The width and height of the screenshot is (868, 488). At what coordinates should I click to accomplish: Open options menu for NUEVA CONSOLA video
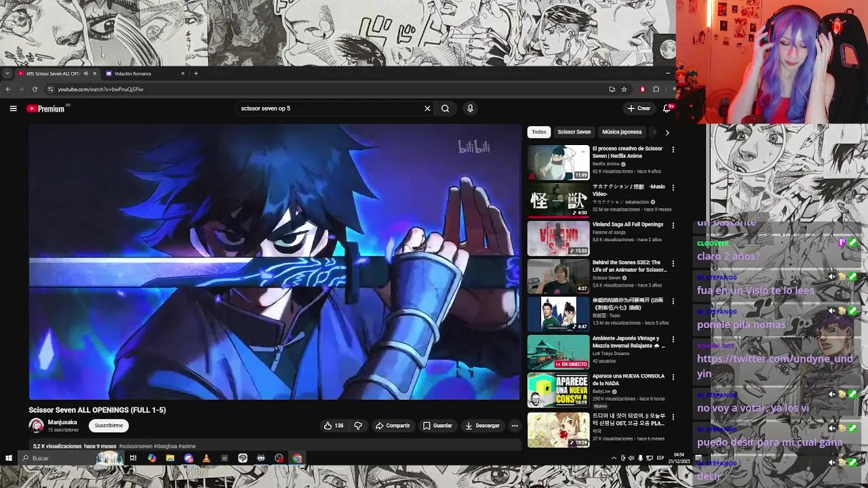[x=673, y=377]
